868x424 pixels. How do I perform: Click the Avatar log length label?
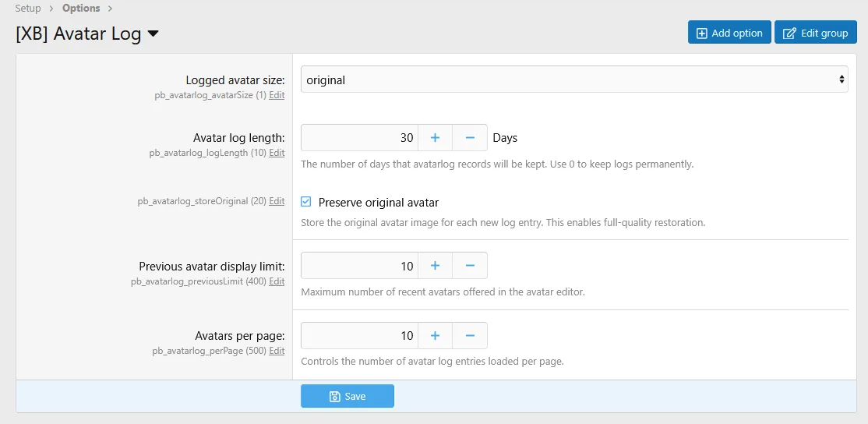click(239, 138)
